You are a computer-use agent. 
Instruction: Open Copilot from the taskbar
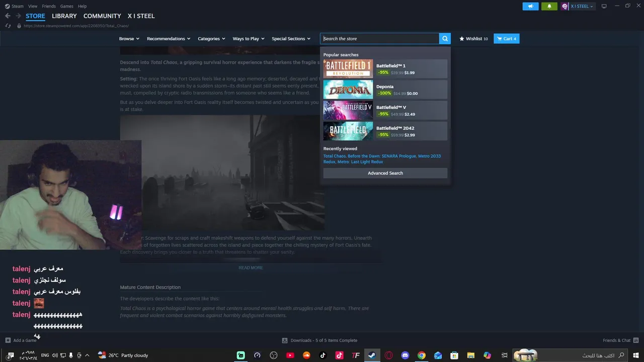(487, 355)
